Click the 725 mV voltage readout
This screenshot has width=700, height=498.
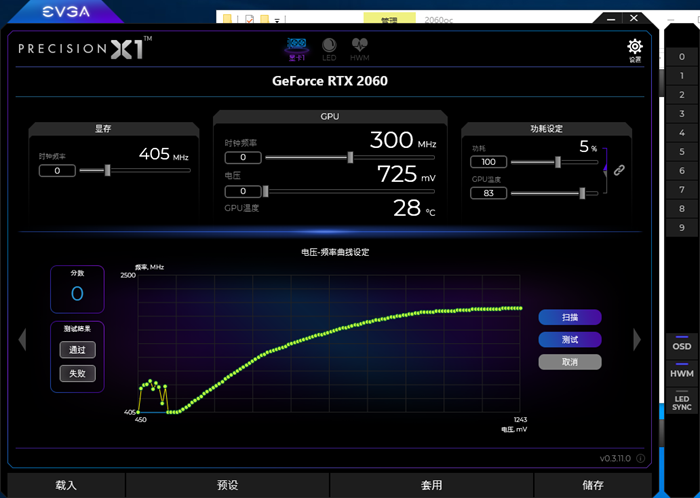point(406,174)
